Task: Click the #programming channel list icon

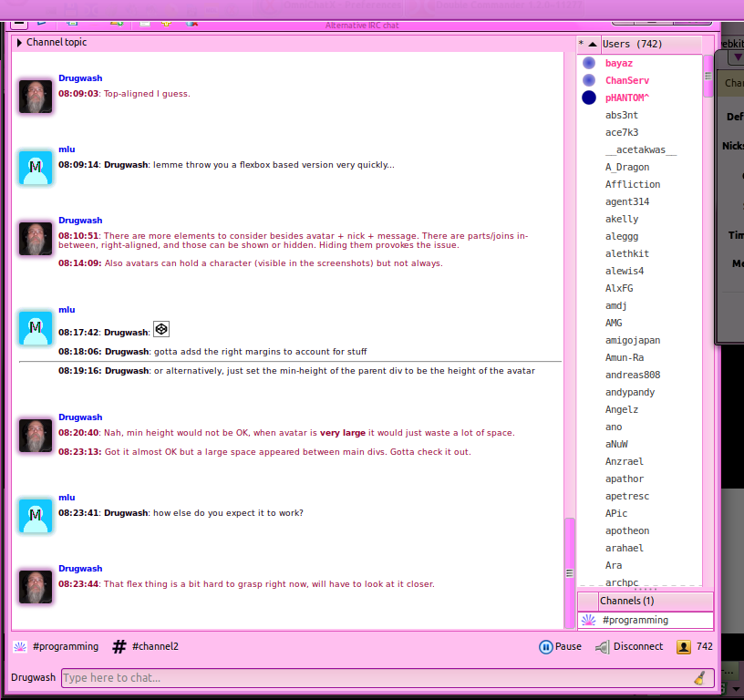Action: [x=588, y=620]
